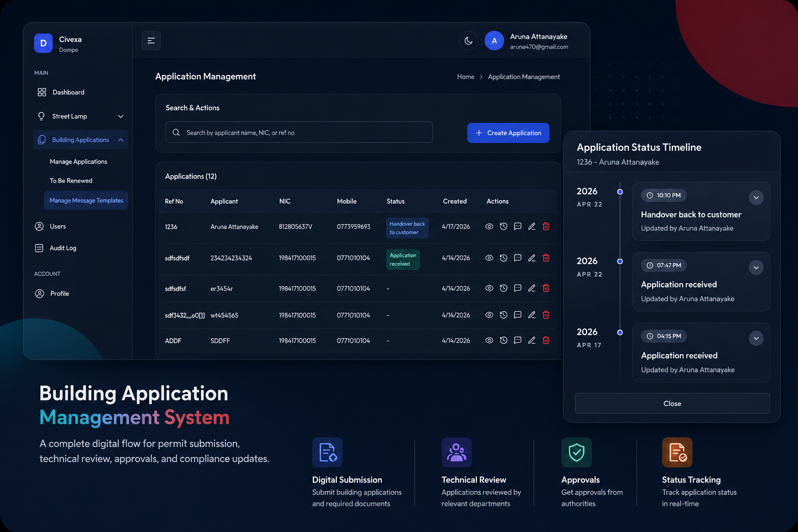
Task: Open history icon for sdfsdfsf row
Action: click(503, 288)
